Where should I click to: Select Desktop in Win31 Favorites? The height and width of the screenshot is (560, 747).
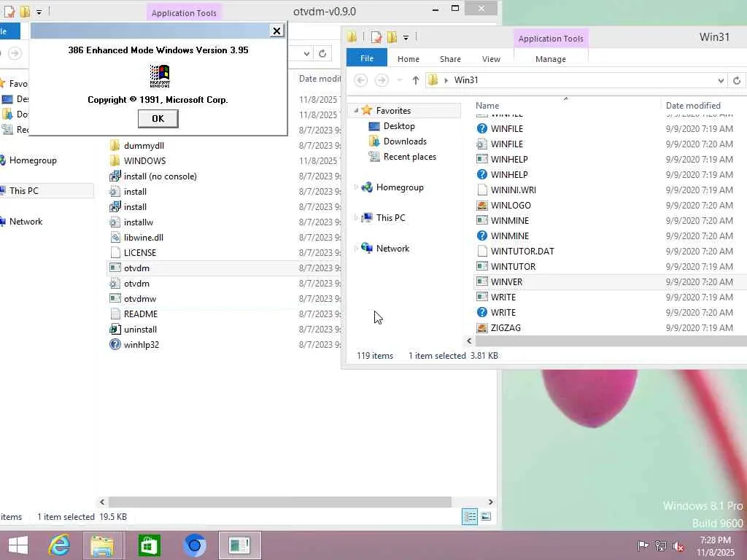coord(399,126)
